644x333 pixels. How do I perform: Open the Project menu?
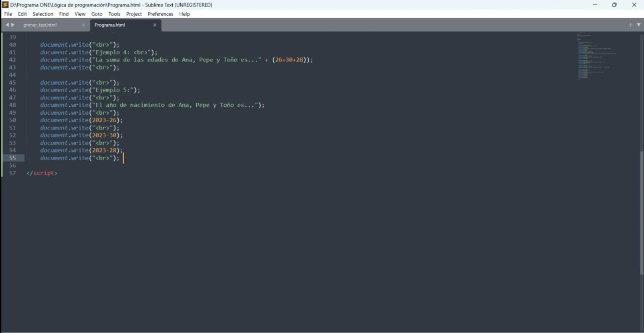[134, 14]
